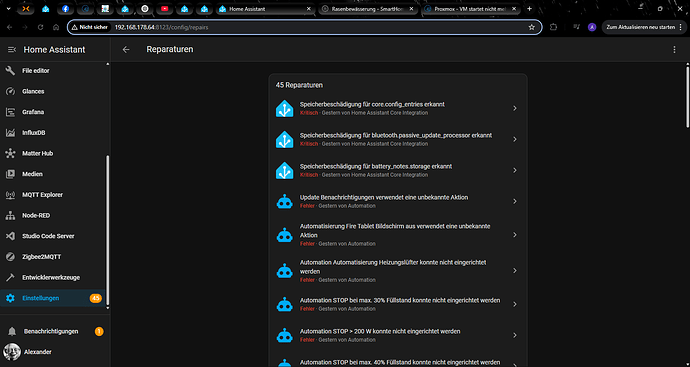Expand the battery_notes.storage repair chevron
This screenshot has width=690, height=367.
pos(514,170)
